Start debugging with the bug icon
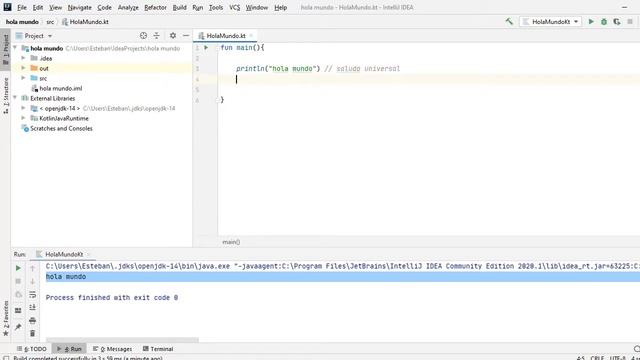640x360 pixels. click(x=604, y=22)
